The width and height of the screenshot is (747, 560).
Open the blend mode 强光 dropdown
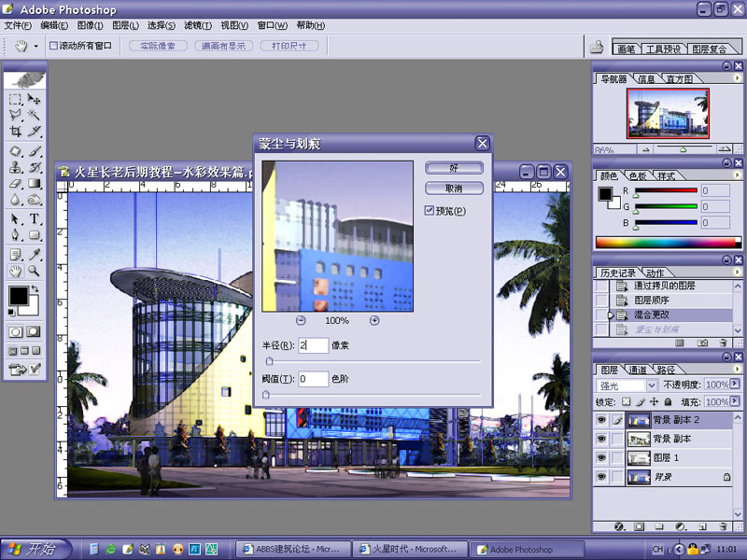pyautogui.click(x=651, y=385)
